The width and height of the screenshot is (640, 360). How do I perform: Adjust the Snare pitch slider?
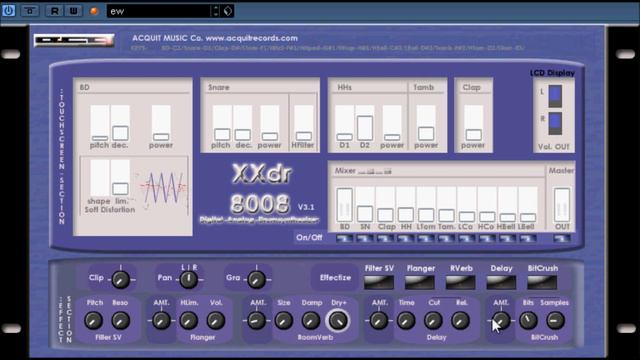222,123
